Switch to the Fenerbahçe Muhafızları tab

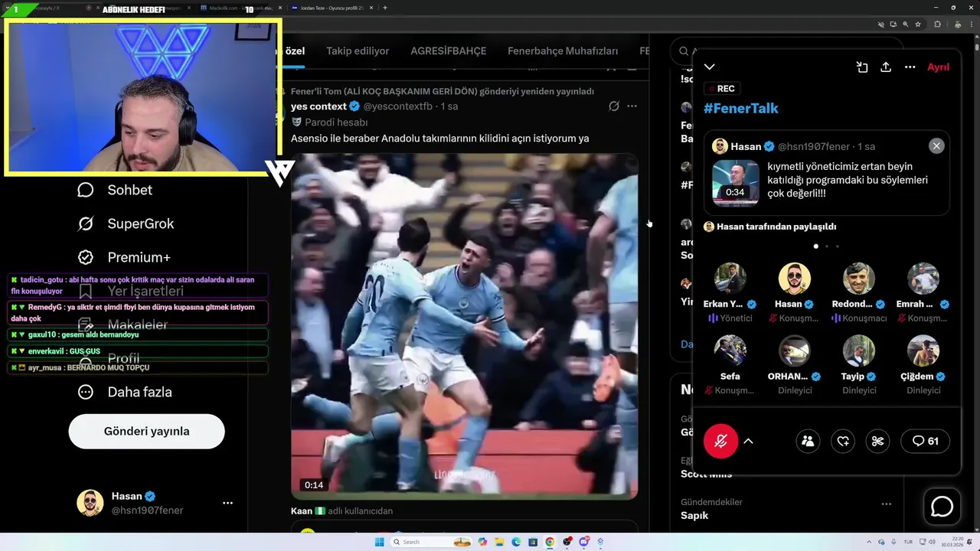(563, 51)
